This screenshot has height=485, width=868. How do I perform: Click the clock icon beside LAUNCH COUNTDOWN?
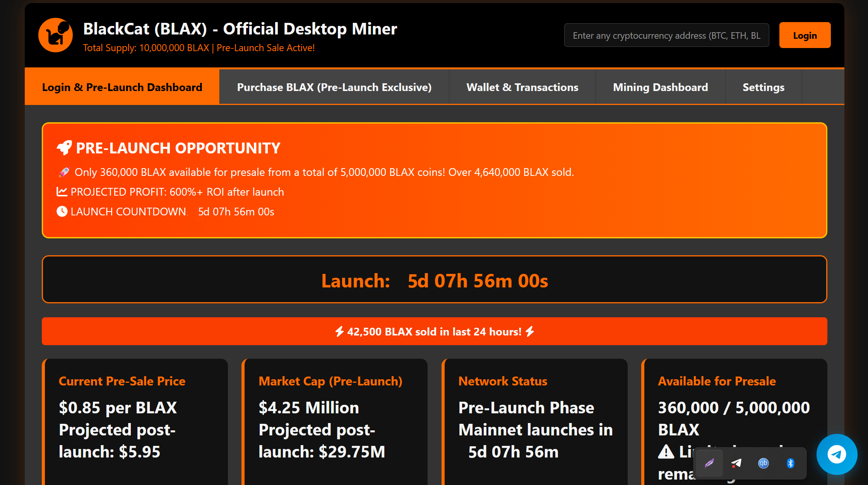point(62,211)
